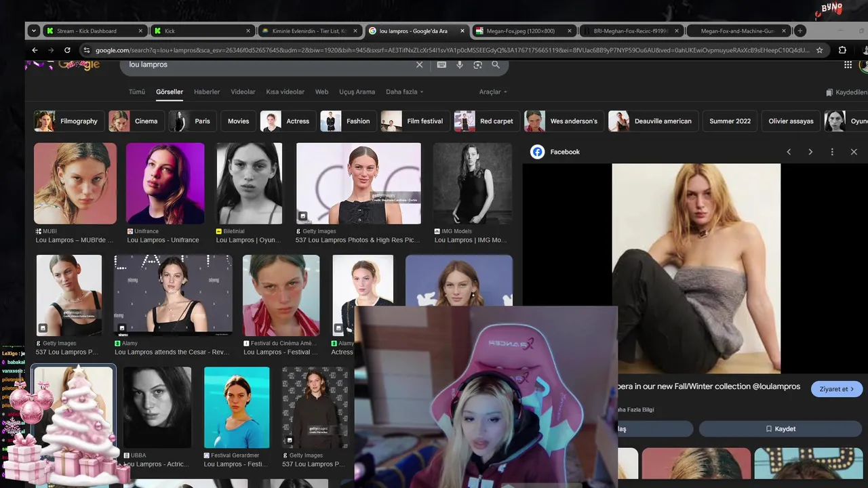Click the magnifier search icon

[x=496, y=64]
